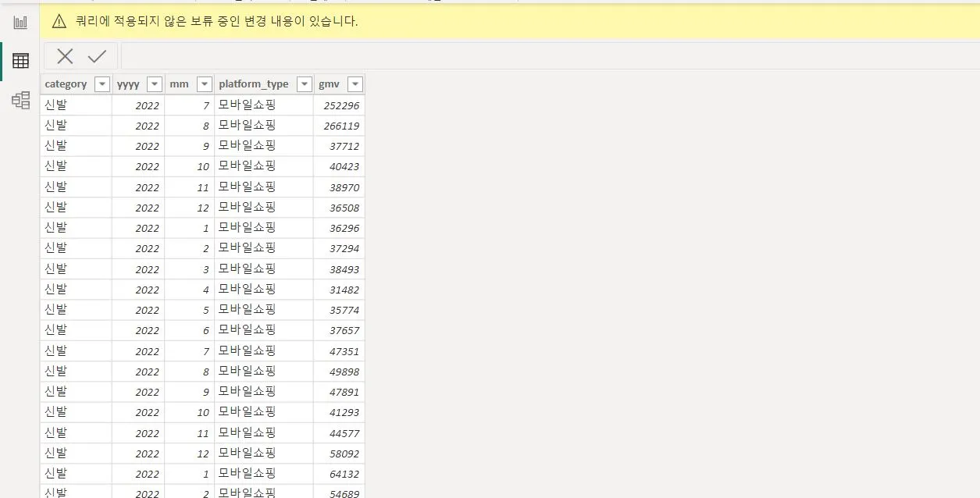Commit the formula with checkmark icon
Image resolution: width=980 pixels, height=498 pixels.
coord(97,56)
